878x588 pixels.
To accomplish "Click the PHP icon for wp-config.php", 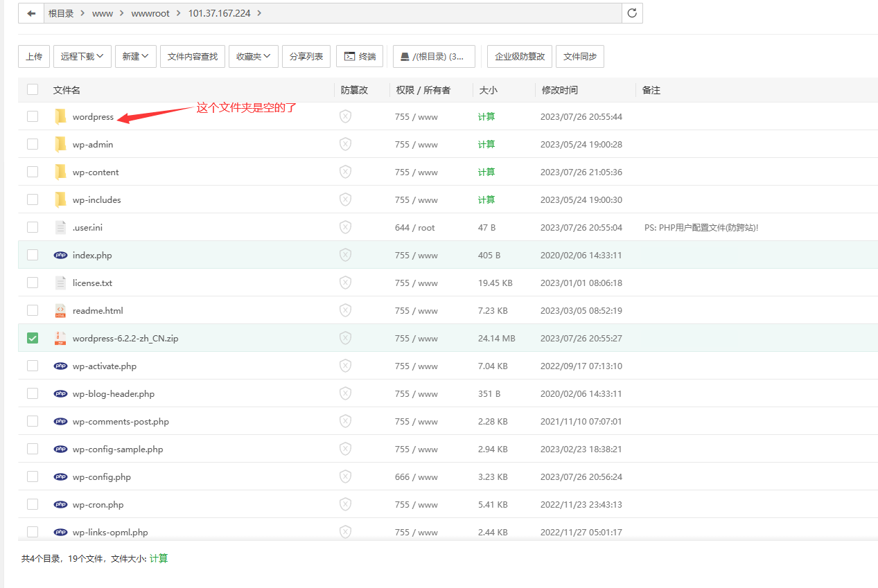I will pos(60,476).
